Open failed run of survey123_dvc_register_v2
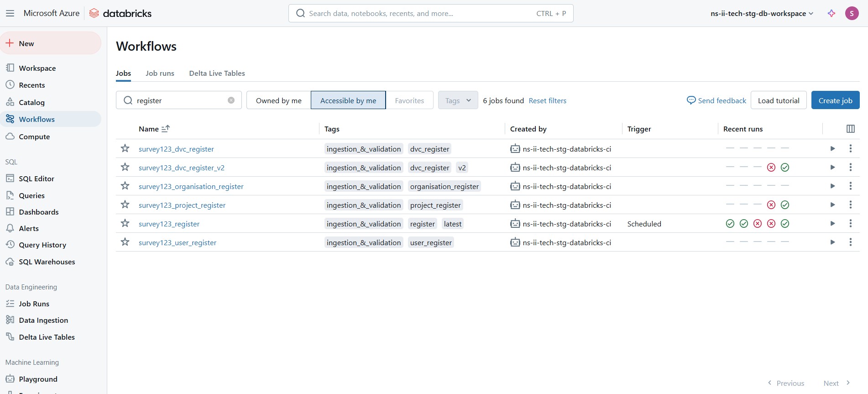The width and height of the screenshot is (868, 394). click(x=771, y=168)
